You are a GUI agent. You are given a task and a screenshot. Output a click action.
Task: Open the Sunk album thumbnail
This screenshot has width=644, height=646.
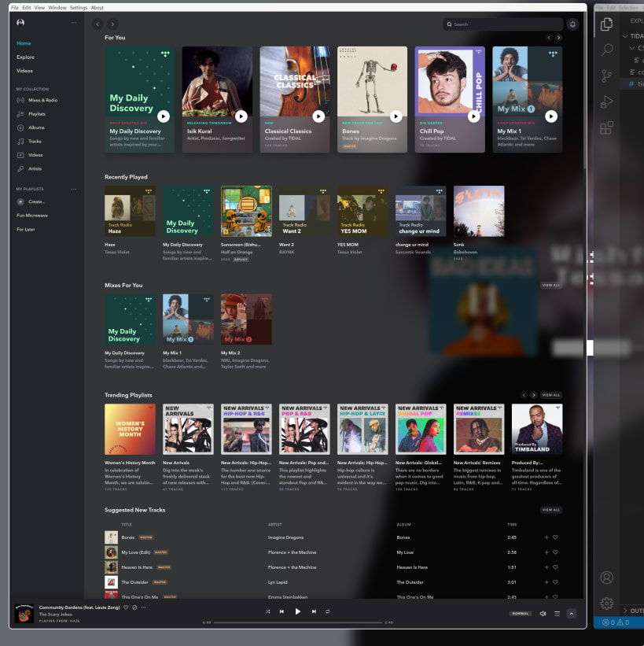(479, 211)
